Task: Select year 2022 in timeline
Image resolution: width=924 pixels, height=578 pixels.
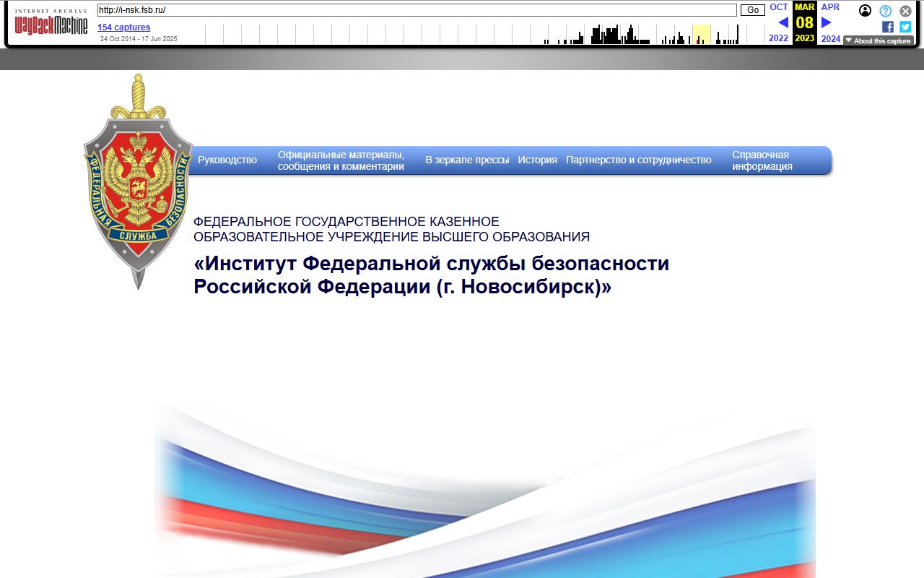Action: (779, 38)
